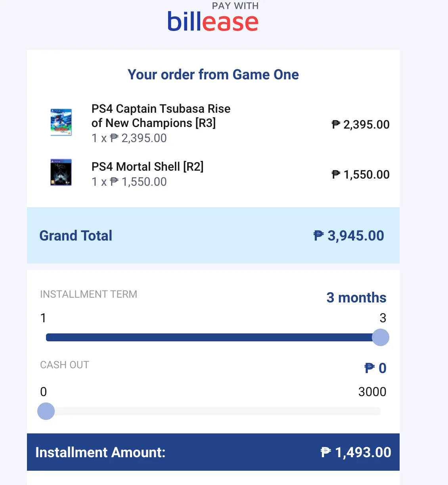This screenshot has height=485, width=448.
Task: Open the Captain Tsubasa game cover thumbnail
Action: coord(61,122)
